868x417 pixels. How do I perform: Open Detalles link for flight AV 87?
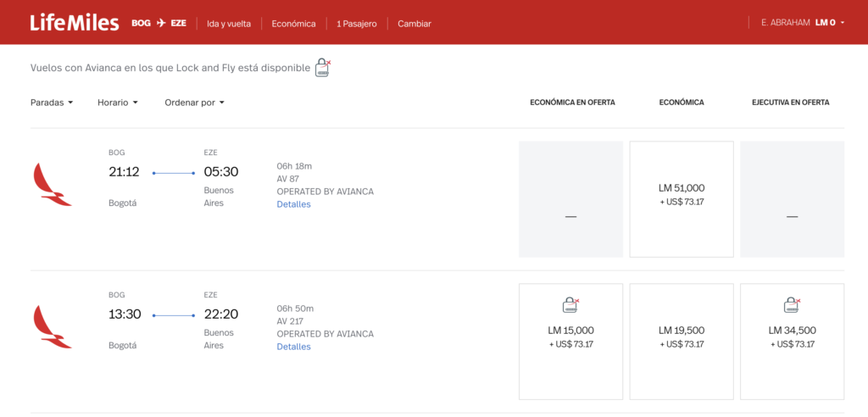pos(293,204)
